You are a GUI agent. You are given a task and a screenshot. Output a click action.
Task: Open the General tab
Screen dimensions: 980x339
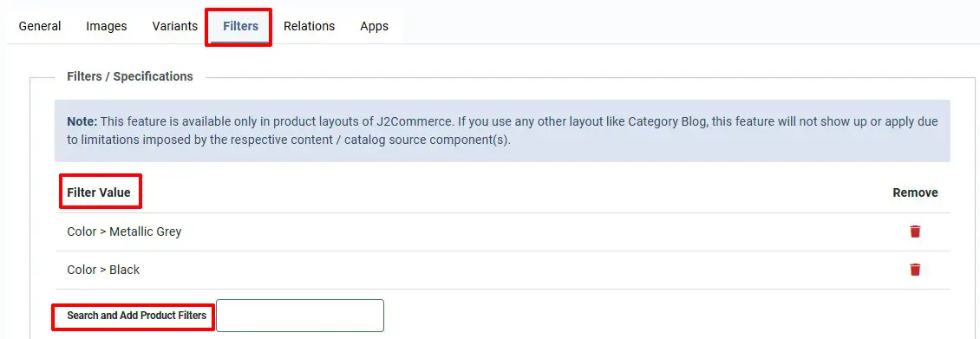[x=40, y=26]
